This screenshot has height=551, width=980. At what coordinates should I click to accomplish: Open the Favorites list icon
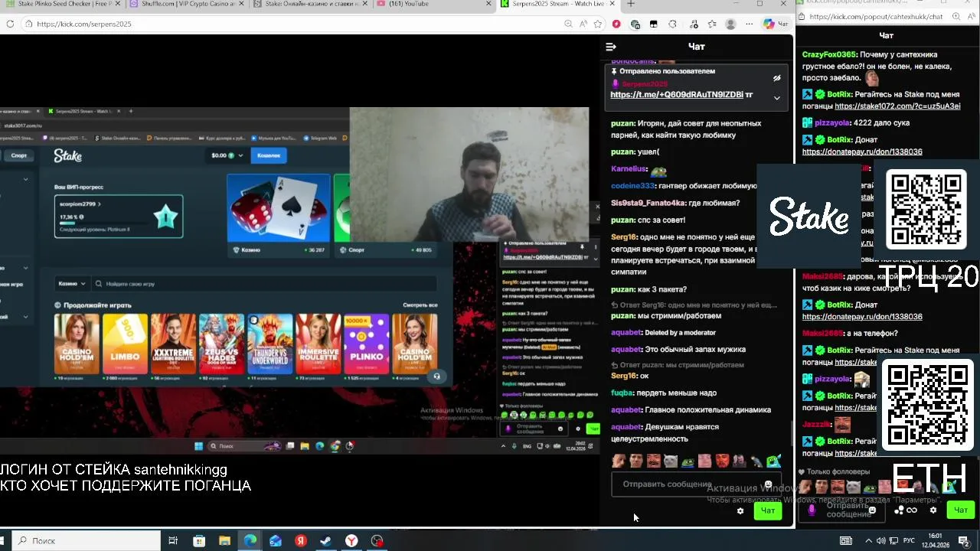(711, 24)
